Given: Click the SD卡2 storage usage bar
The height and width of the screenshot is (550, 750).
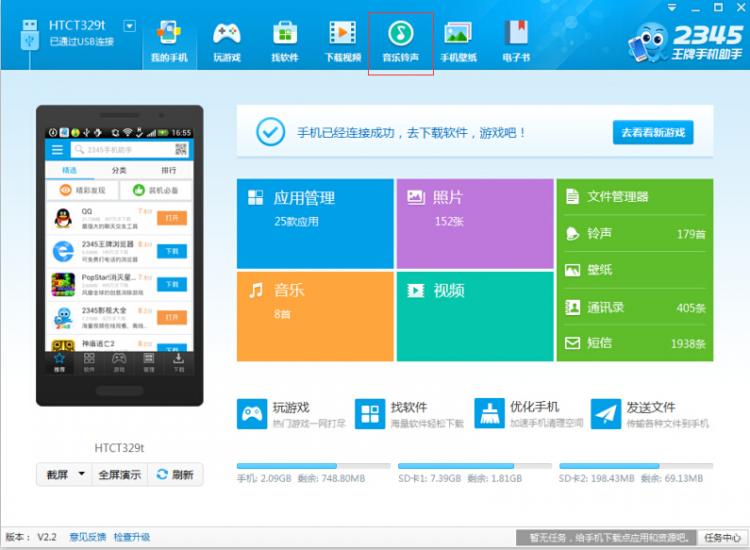Looking at the screenshot, I should click(x=636, y=466).
